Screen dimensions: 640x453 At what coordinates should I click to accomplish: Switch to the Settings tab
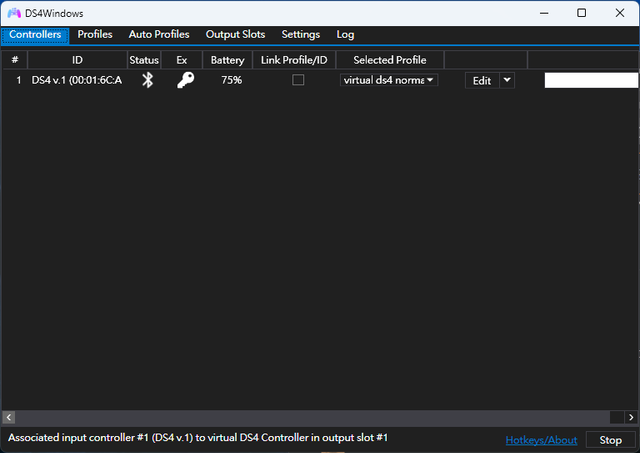(x=301, y=35)
